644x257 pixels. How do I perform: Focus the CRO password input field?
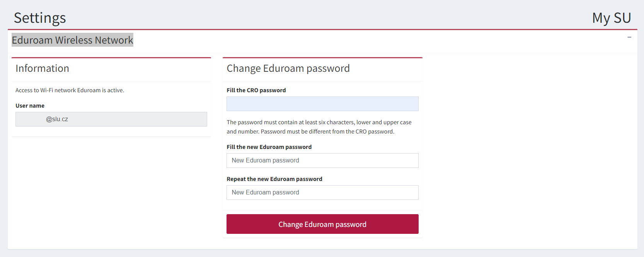[x=322, y=104]
